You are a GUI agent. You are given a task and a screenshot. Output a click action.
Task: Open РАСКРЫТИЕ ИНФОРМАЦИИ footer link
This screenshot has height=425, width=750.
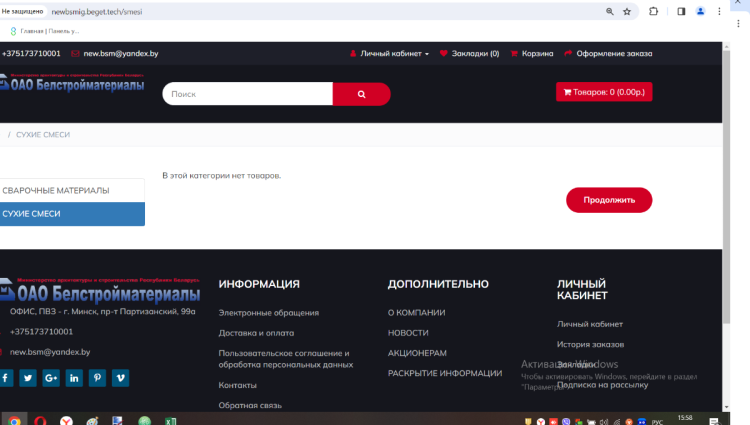pyautogui.click(x=445, y=373)
